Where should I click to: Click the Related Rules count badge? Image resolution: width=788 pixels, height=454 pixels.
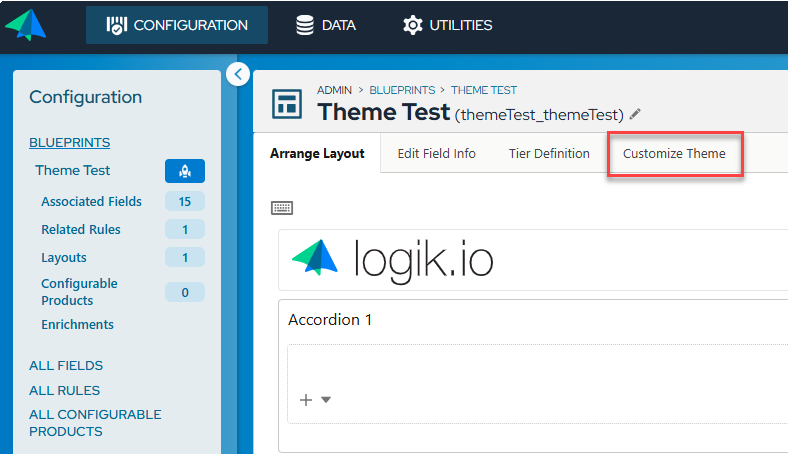pyautogui.click(x=185, y=230)
